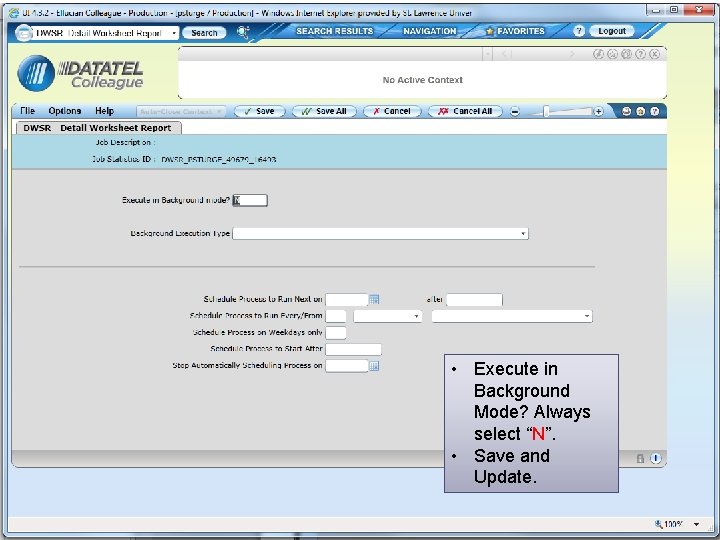Click the Run Every/From number field
This screenshot has width=720, height=540.
(x=336, y=316)
